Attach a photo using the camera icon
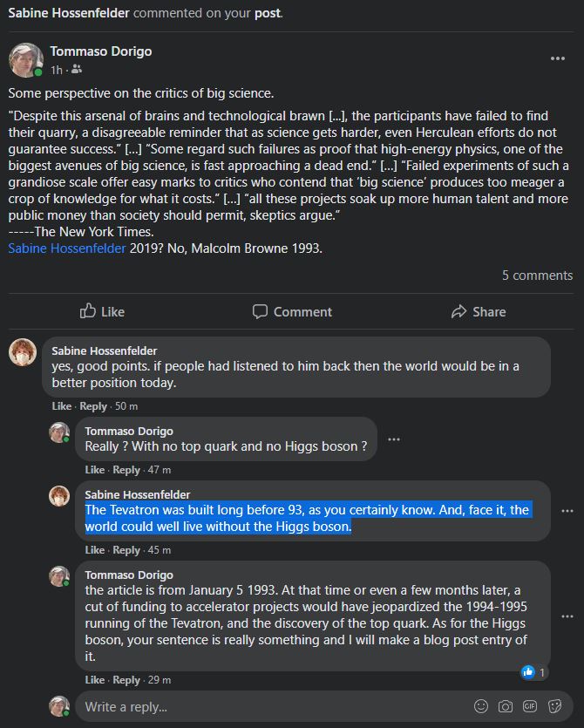The width and height of the screenshot is (584, 728). click(x=506, y=706)
